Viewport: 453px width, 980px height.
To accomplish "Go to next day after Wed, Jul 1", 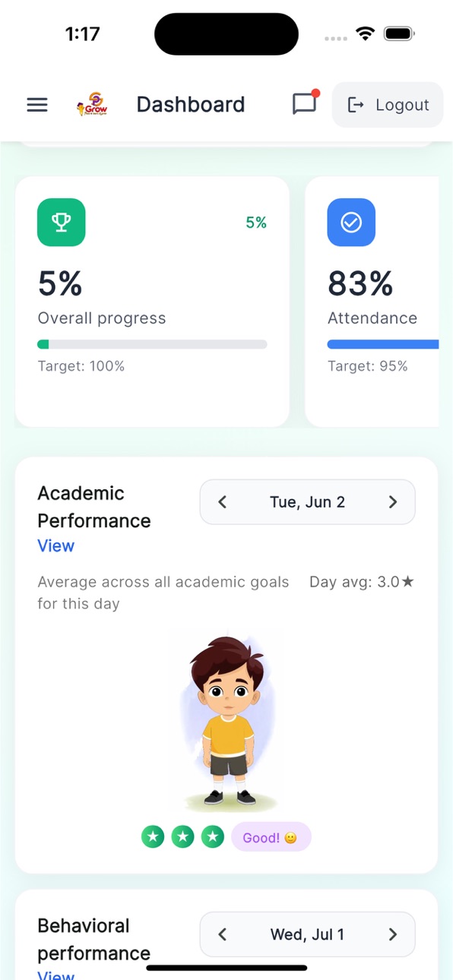I will pyautogui.click(x=393, y=934).
